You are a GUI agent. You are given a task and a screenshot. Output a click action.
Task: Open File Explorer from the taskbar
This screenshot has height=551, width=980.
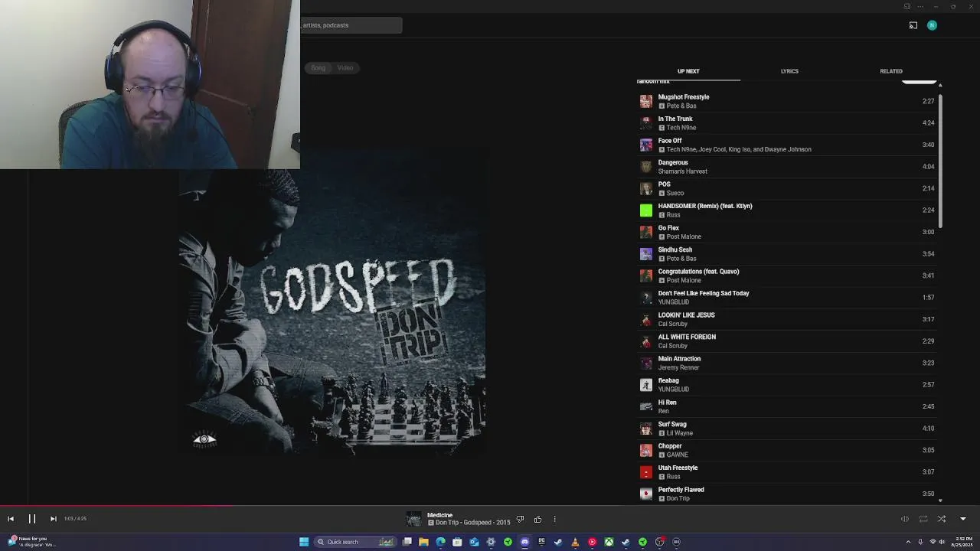(423, 542)
